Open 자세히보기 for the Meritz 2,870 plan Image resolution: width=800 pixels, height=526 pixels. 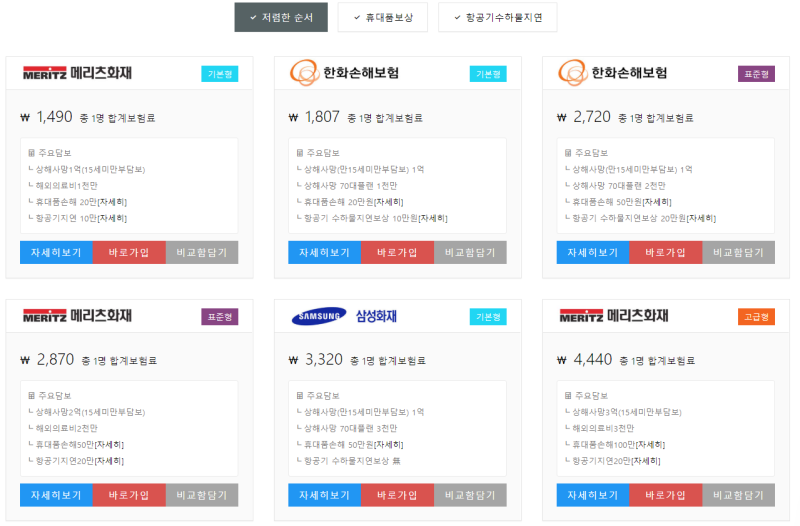(x=56, y=495)
